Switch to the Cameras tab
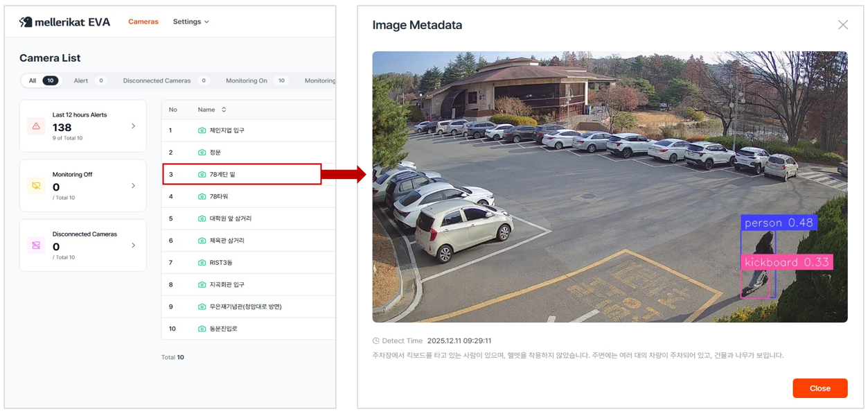 [143, 22]
